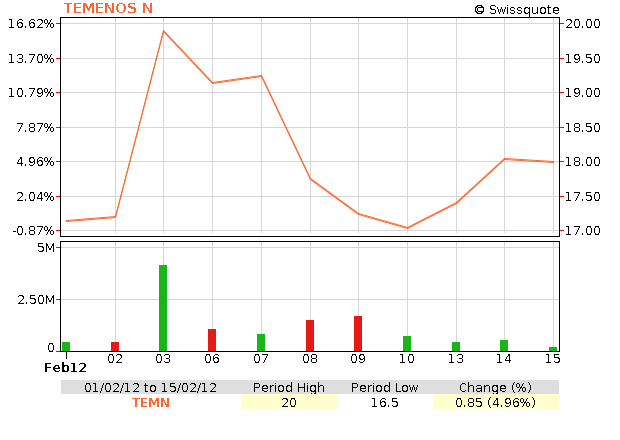
Task: Click the 03 date axis label
Action: (163, 359)
